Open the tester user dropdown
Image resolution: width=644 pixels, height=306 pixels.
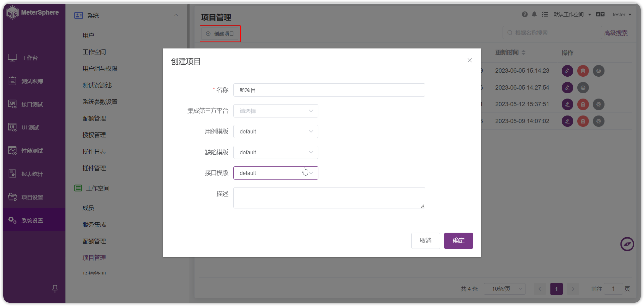pos(622,14)
